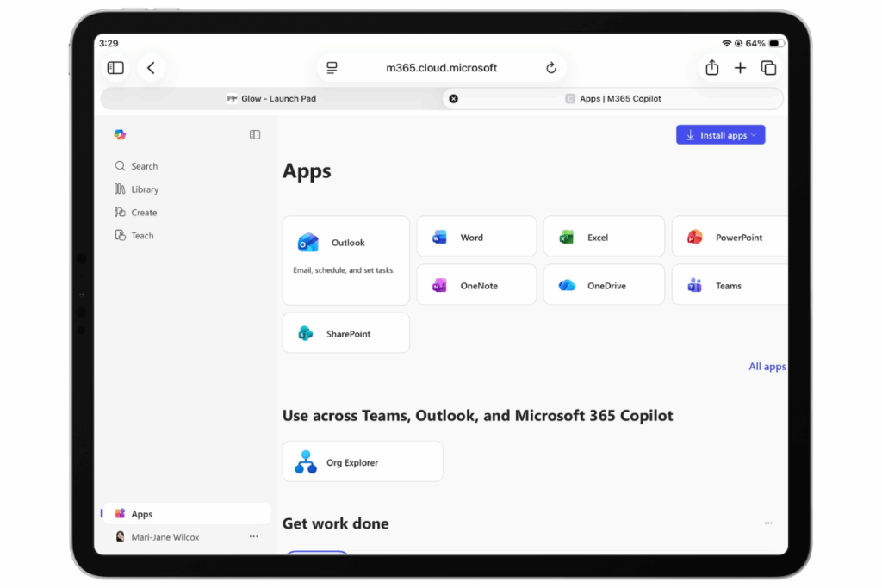Launch the OneNote app

[475, 285]
